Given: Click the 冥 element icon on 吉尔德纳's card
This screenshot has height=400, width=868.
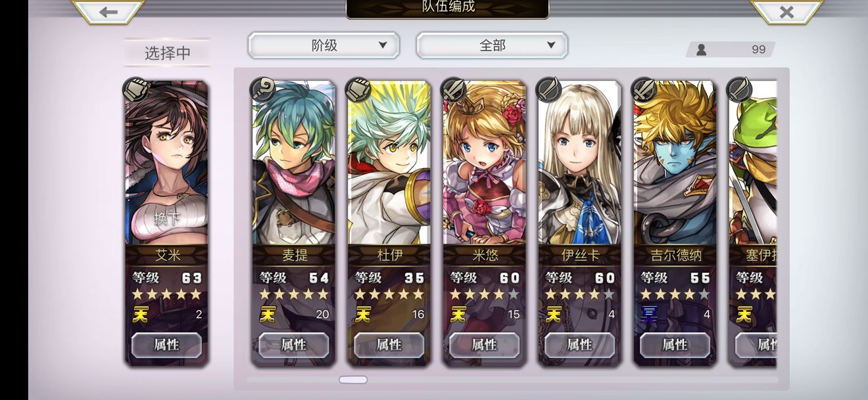Looking at the screenshot, I should 648,315.
